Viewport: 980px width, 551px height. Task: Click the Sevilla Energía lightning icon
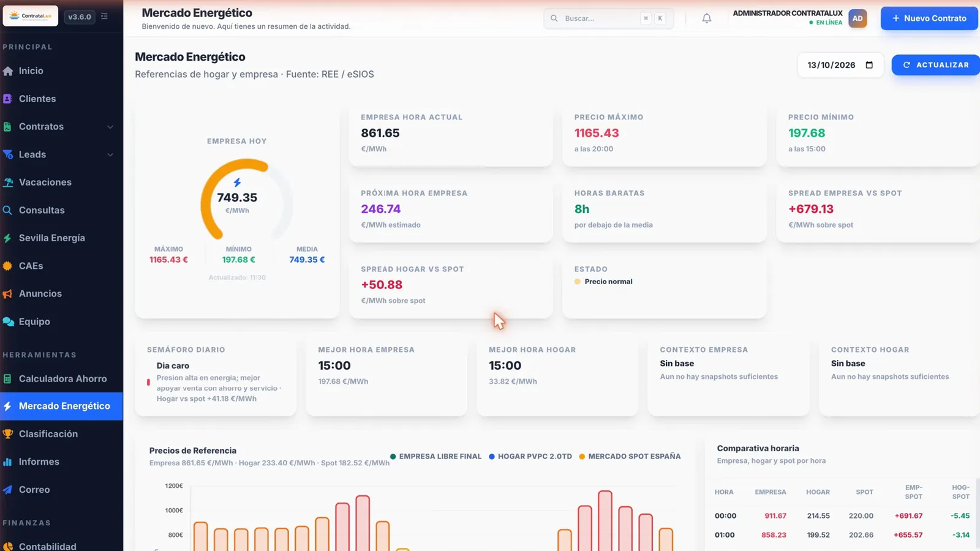pos(8,238)
